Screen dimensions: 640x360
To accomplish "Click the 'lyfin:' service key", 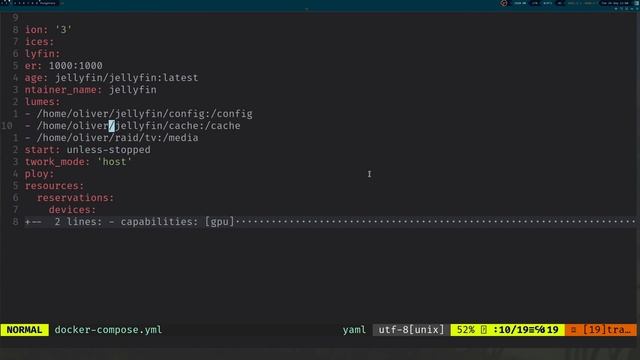I will pyautogui.click(x=42, y=54).
